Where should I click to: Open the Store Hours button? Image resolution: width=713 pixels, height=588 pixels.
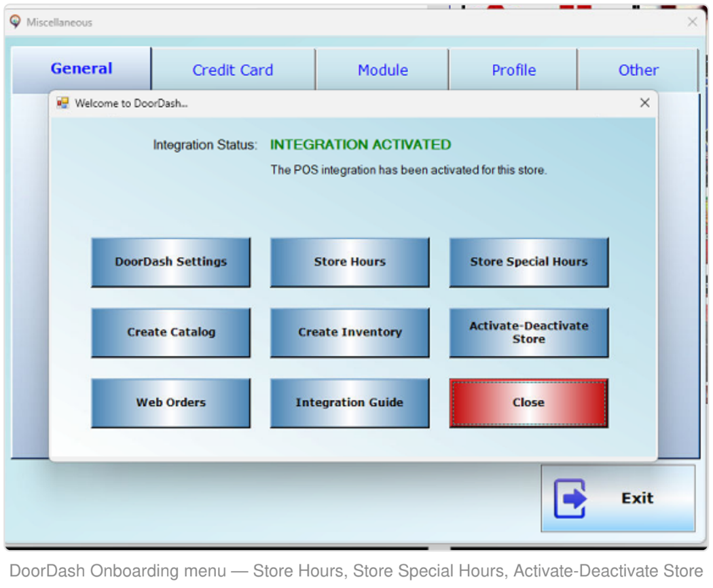[x=350, y=262]
